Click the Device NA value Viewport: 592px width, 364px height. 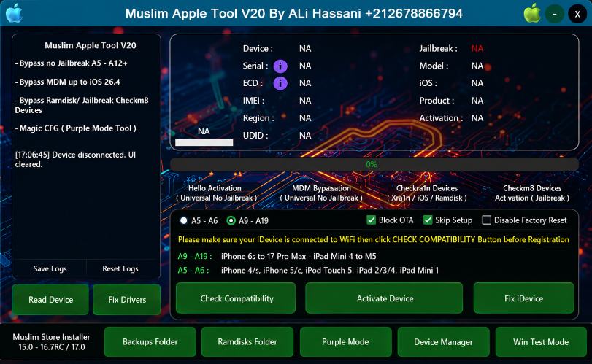305,49
